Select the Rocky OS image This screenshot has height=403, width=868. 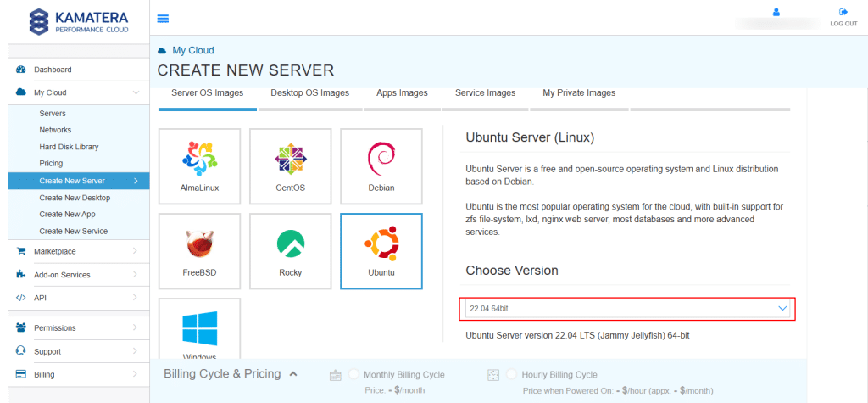(290, 251)
